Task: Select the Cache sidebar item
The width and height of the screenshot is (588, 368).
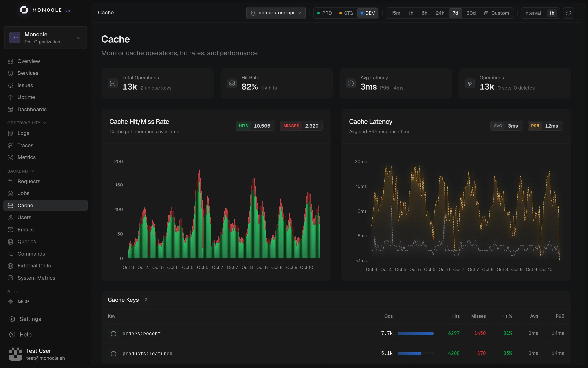Action: point(46,205)
